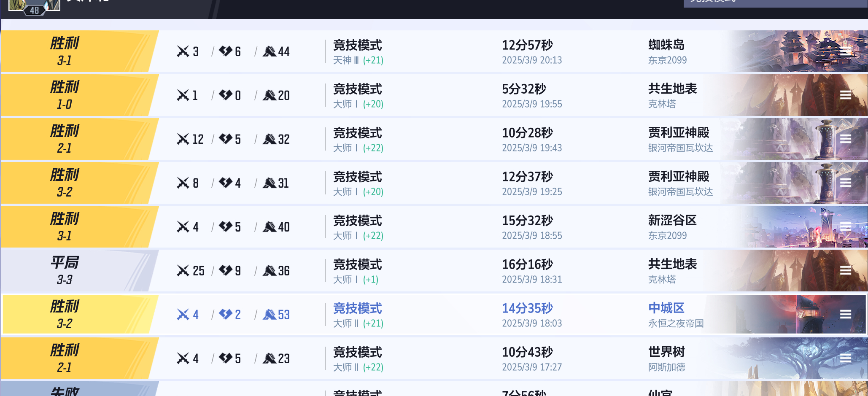Click the blue assists icon beside 53
This screenshot has width=868, height=396.
[270, 315]
